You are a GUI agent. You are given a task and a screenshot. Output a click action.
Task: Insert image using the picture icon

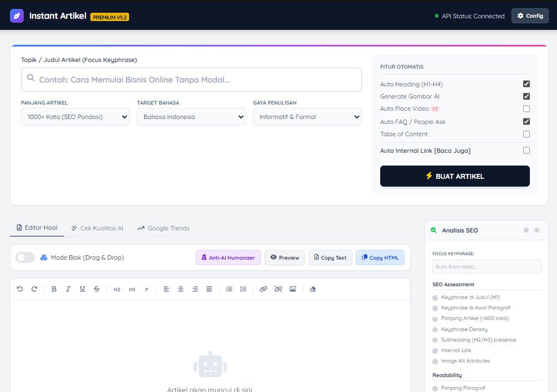[x=293, y=289]
